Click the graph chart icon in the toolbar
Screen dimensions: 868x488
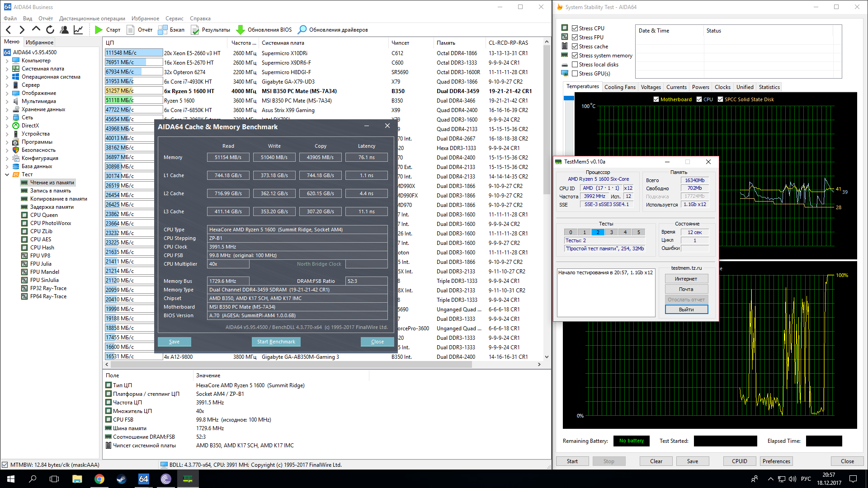(78, 30)
